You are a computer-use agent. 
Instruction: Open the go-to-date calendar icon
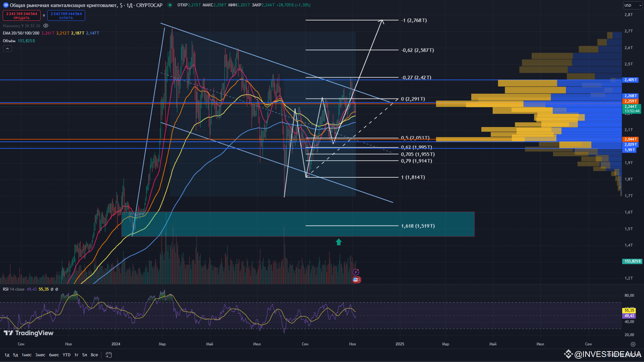pos(109,355)
